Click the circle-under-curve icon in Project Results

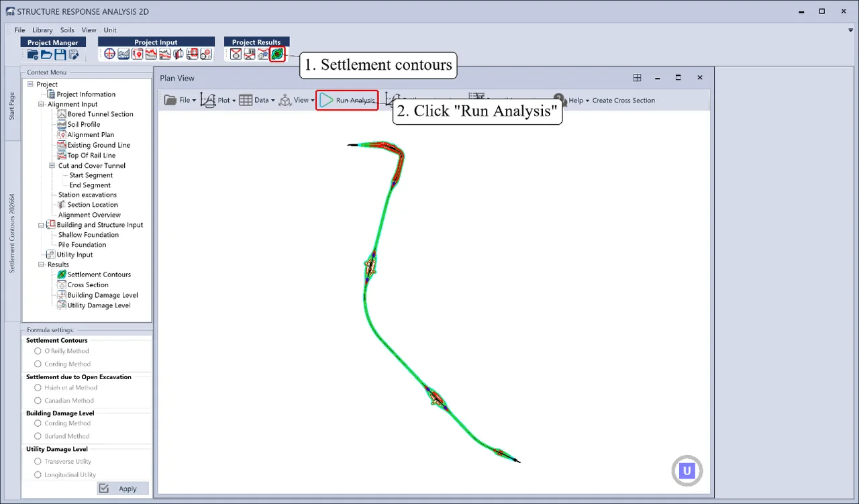pos(236,54)
